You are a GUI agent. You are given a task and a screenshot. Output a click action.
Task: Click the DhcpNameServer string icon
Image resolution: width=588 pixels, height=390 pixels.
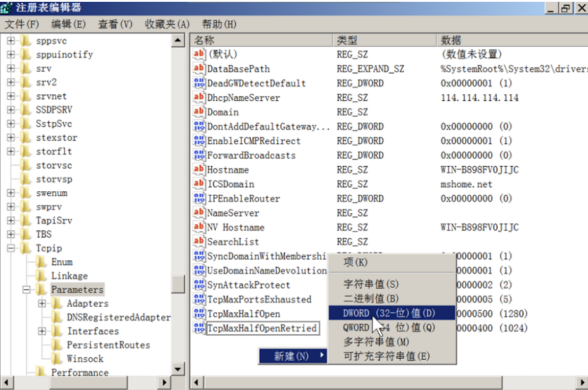pyautogui.click(x=199, y=98)
